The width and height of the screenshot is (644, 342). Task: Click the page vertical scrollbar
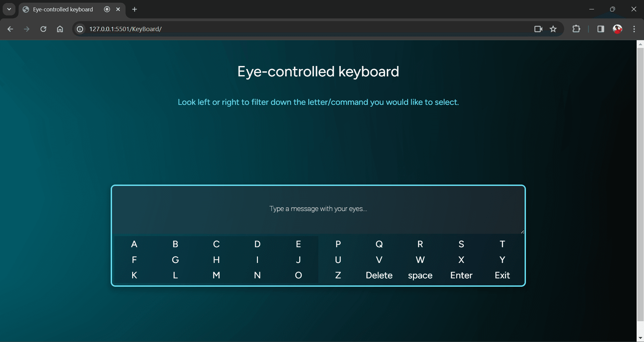point(640,184)
